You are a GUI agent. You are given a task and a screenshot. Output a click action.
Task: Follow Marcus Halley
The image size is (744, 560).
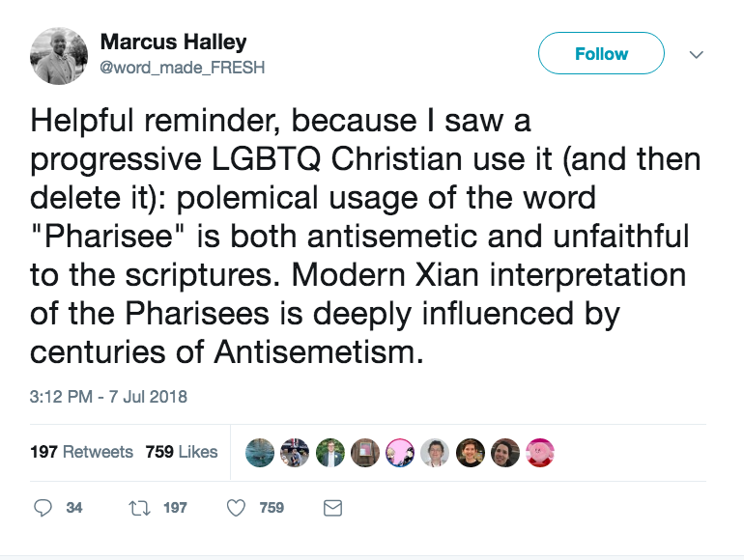click(601, 54)
